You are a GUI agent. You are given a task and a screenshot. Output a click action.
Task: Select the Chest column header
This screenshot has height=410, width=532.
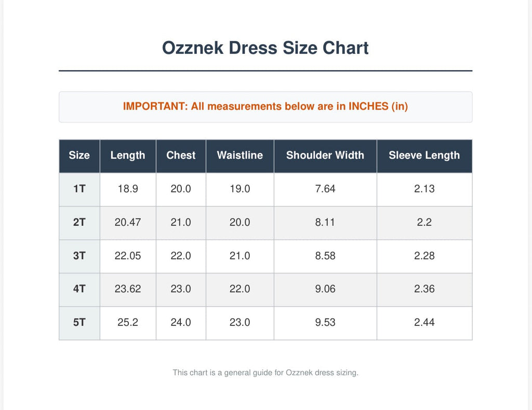(x=181, y=156)
